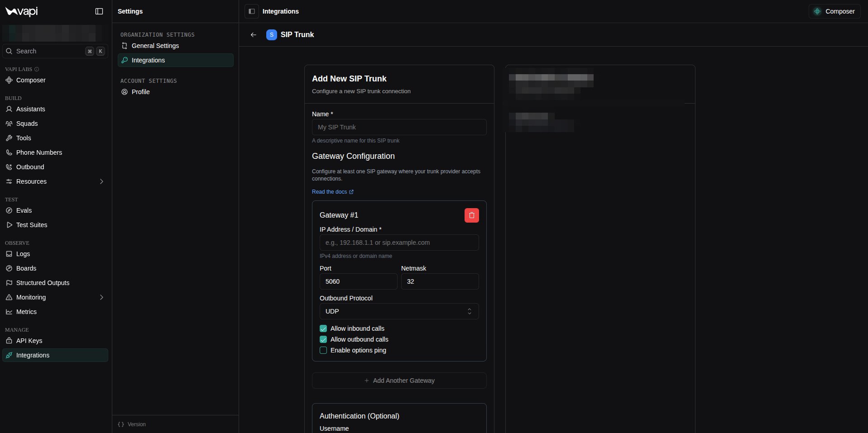This screenshot has width=868, height=433.
Task: Expand the Monitoring submenu chevron
Action: point(101,297)
